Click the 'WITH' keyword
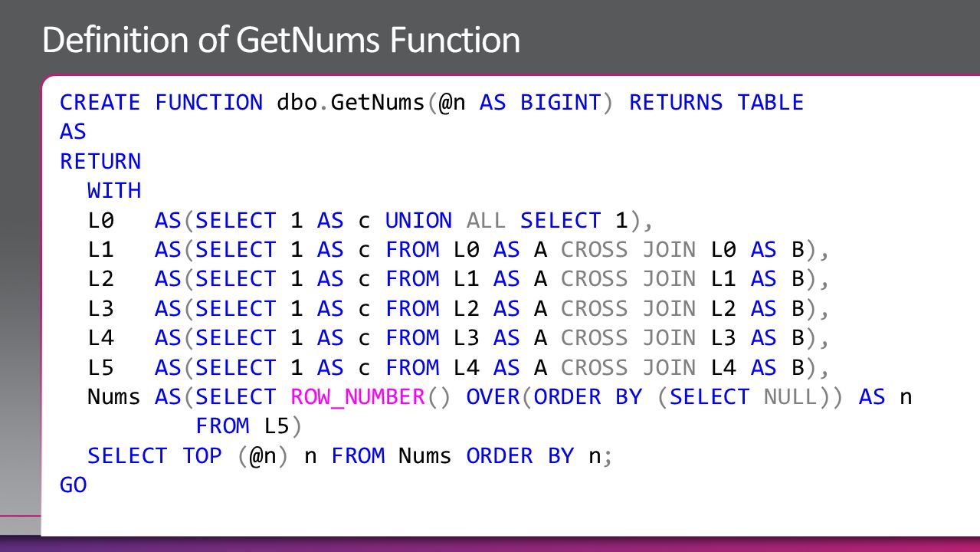Viewport: 980px width, 552px height. tap(114, 191)
